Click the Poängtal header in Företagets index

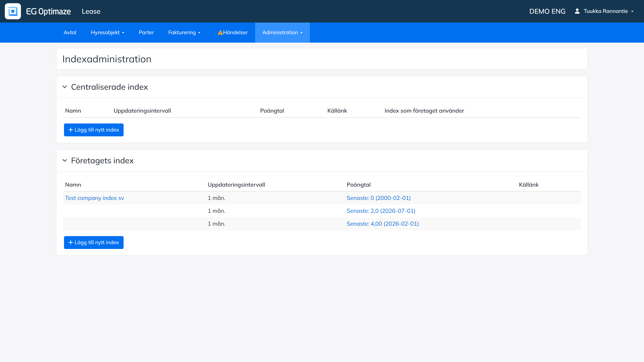(x=358, y=185)
